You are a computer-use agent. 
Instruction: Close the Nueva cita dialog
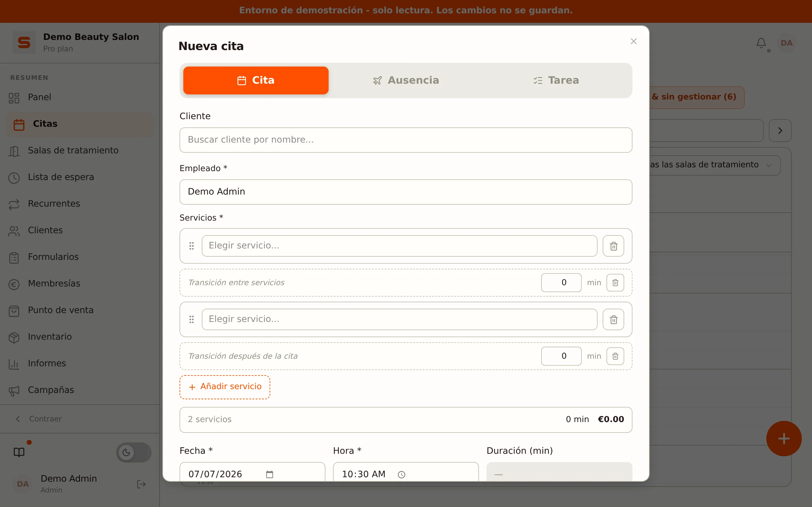(x=633, y=41)
